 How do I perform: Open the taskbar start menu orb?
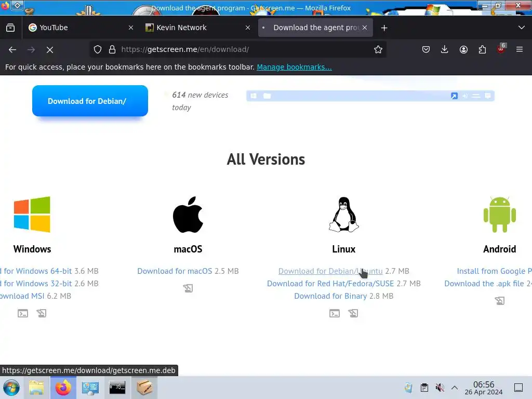click(x=11, y=388)
